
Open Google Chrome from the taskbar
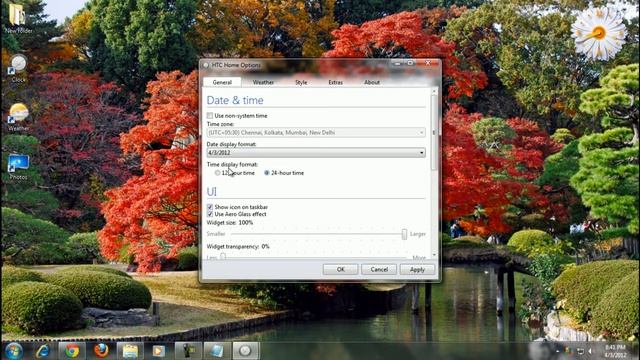(72, 351)
